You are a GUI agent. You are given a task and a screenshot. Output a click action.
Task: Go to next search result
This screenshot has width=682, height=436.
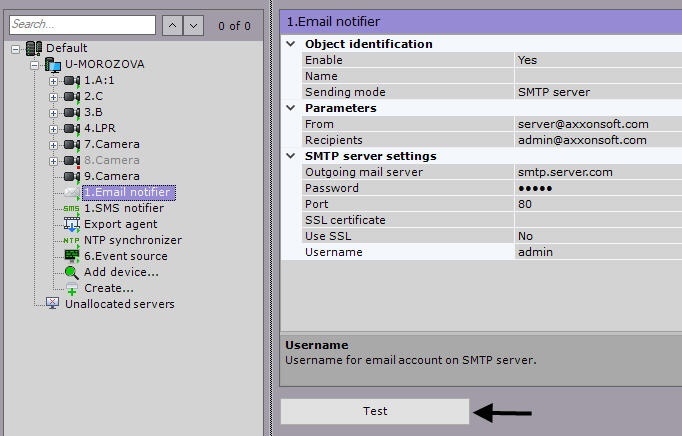[x=193, y=25]
